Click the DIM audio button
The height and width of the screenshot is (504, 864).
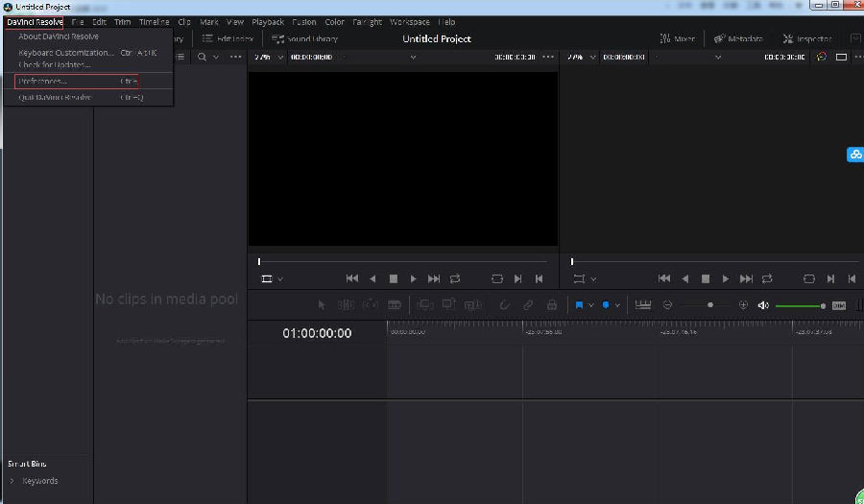839,305
